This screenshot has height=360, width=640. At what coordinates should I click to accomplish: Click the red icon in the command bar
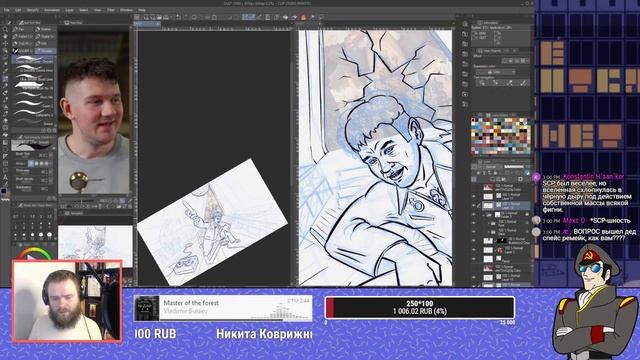[x=303, y=17]
